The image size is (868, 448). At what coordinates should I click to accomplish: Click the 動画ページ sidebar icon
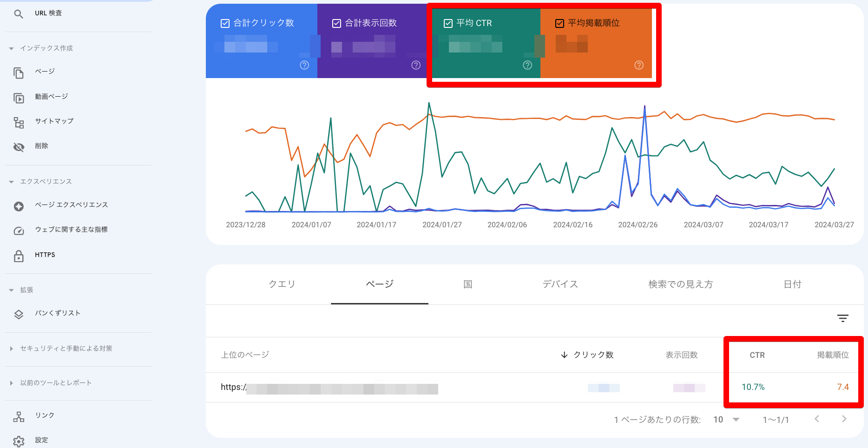pyautogui.click(x=19, y=98)
